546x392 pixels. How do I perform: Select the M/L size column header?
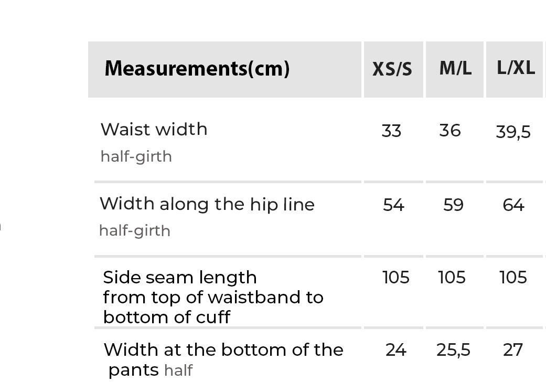point(455,68)
